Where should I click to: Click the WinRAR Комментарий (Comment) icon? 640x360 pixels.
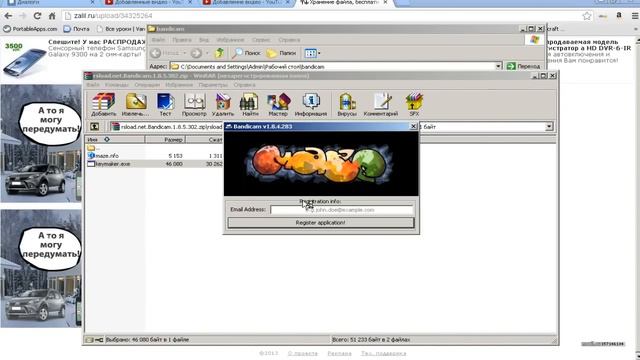(x=380, y=104)
